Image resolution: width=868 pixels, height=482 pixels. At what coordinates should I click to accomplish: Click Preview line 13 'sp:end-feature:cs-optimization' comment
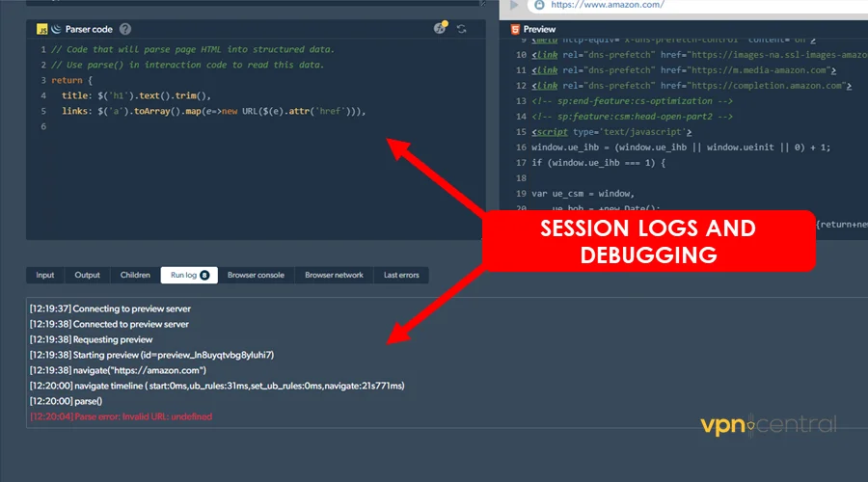click(x=632, y=101)
